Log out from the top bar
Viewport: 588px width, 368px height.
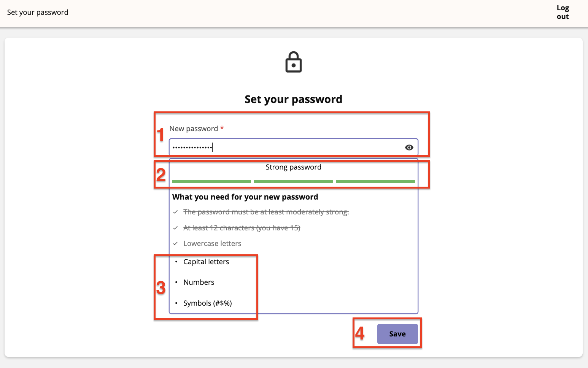(x=563, y=12)
